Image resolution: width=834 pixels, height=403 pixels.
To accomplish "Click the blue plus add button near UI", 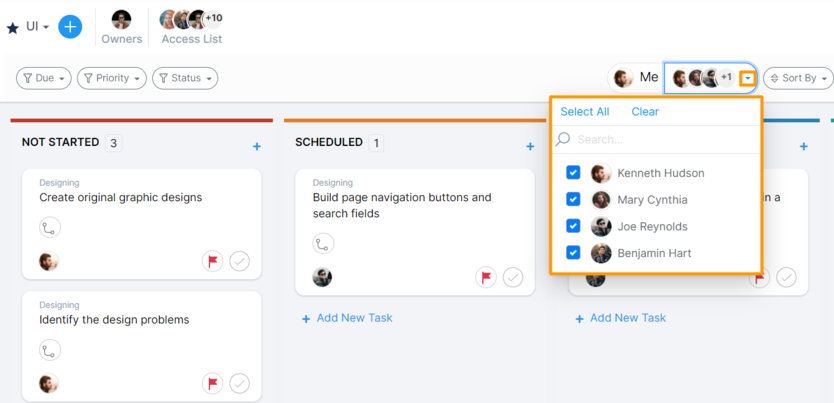I will pos(70,27).
